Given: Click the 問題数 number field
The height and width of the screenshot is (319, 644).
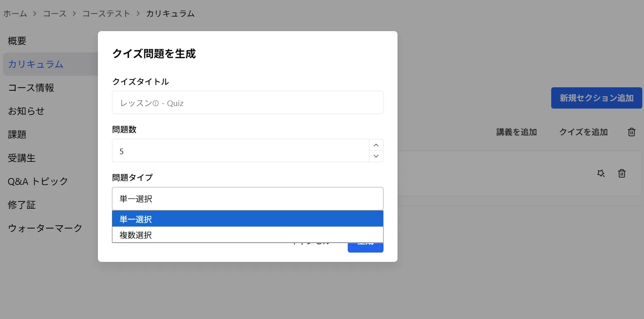Looking at the screenshot, I should tap(240, 151).
